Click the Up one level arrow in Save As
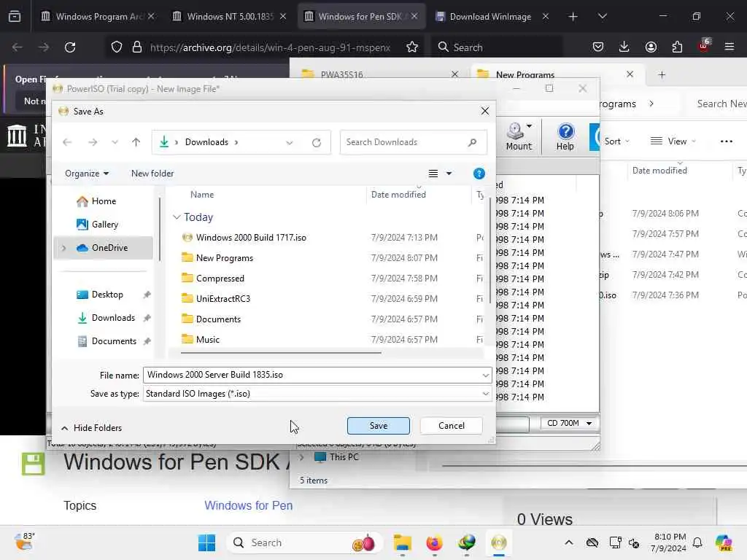 coord(136,142)
